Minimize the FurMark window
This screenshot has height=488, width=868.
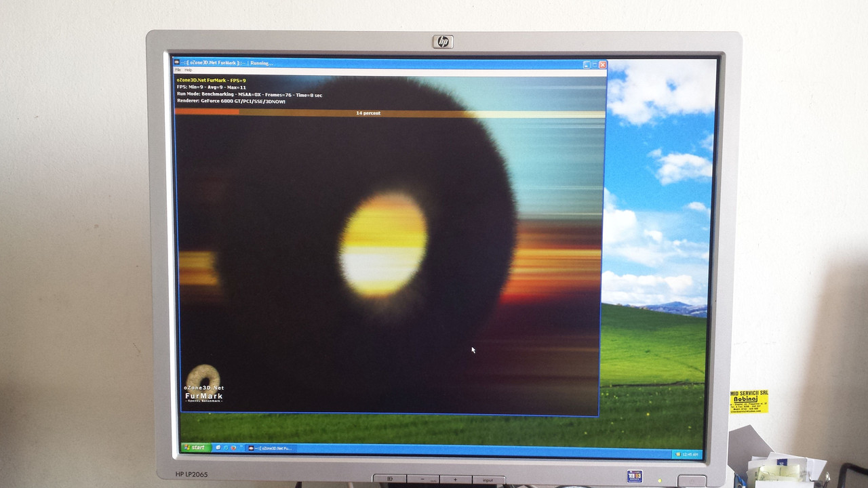tap(587, 65)
